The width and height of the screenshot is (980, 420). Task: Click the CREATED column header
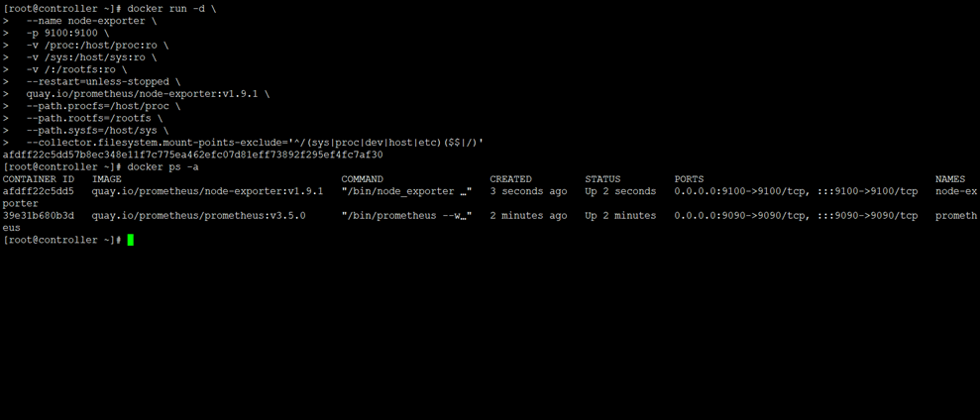pyautogui.click(x=510, y=179)
